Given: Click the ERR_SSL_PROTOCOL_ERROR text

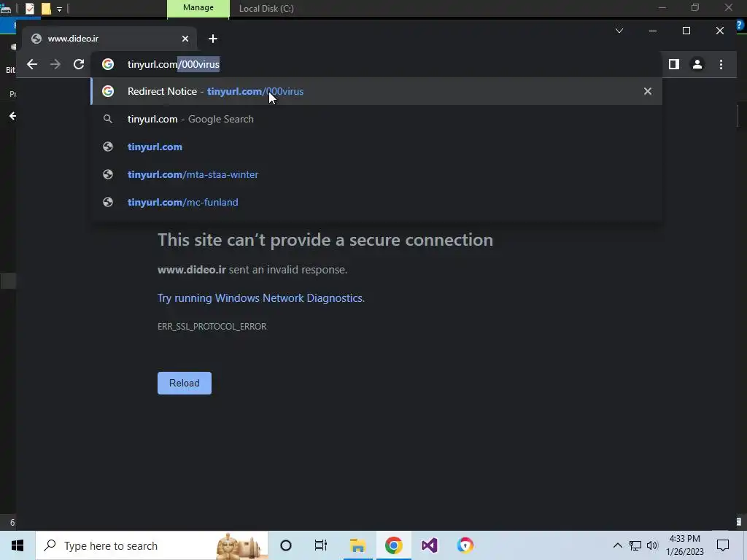Looking at the screenshot, I should coord(212,326).
